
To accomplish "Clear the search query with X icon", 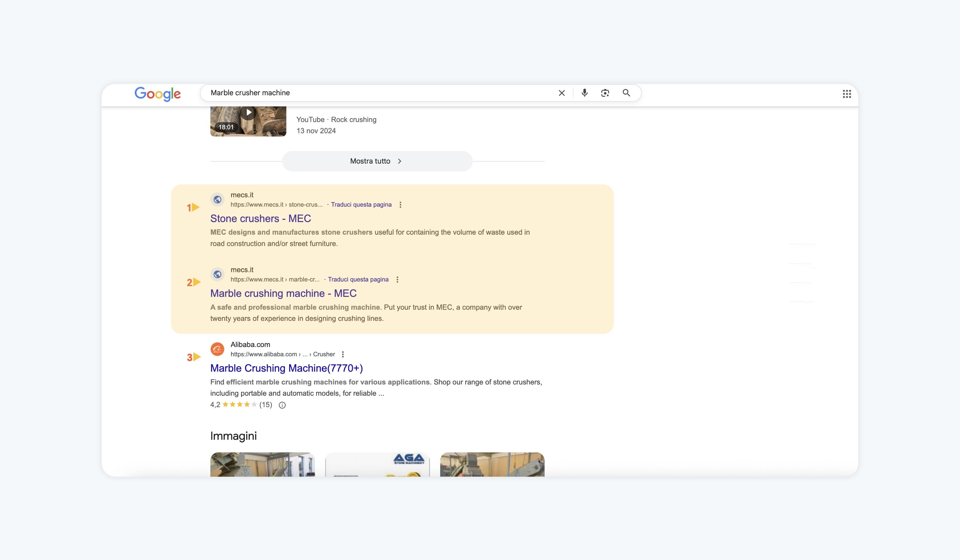I will click(561, 93).
